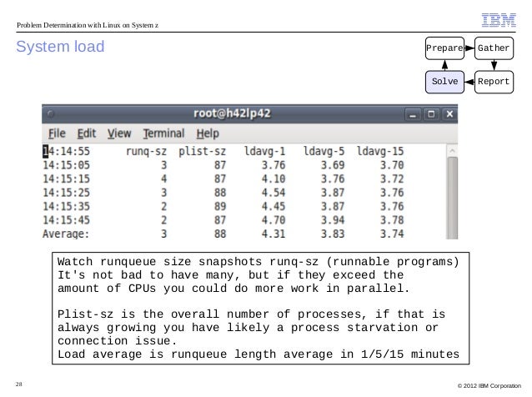The height and width of the screenshot is (397, 532).
Task: Click ldavg-1 value 4.70
Action: pos(274,220)
